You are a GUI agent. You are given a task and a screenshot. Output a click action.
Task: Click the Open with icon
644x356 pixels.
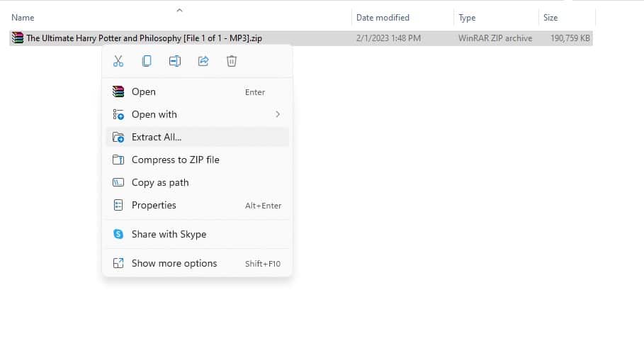click(118, 114)
